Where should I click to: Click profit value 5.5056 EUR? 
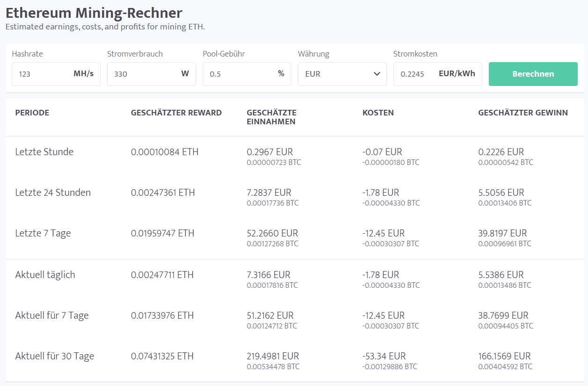[501, 193]
